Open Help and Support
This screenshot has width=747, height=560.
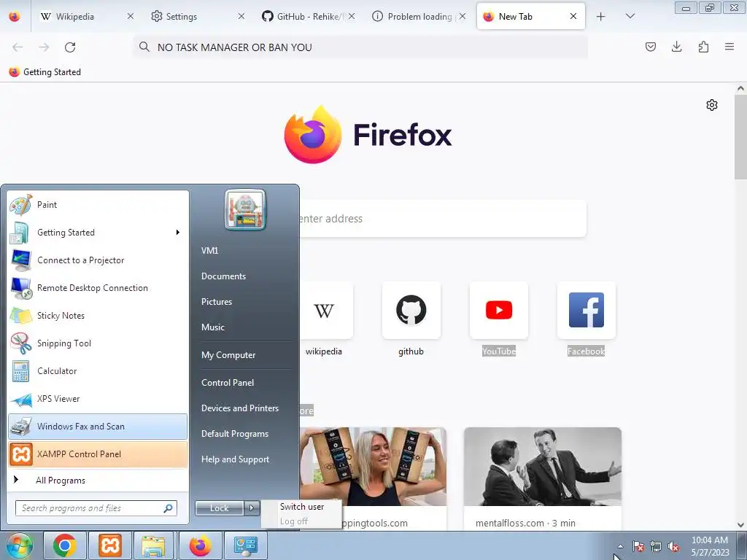pyautogui.click(x=235, y=459)
